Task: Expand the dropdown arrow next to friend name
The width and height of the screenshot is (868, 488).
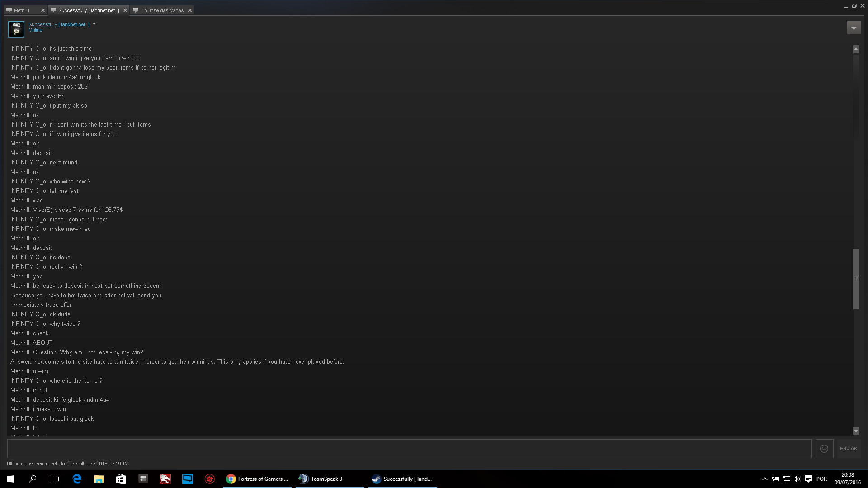Action: [x=94, y=24]
